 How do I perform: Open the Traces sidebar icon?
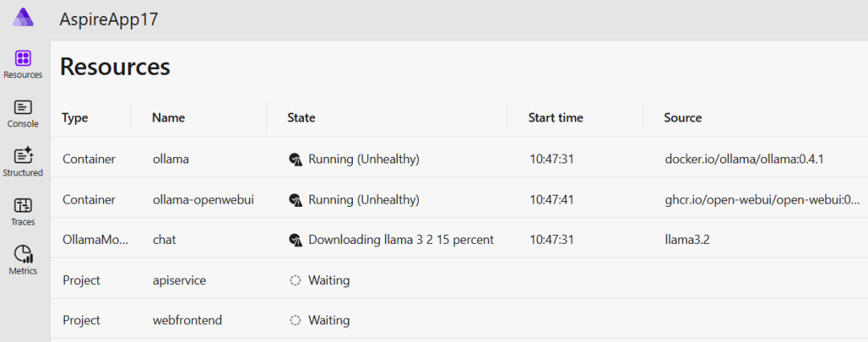23,211
